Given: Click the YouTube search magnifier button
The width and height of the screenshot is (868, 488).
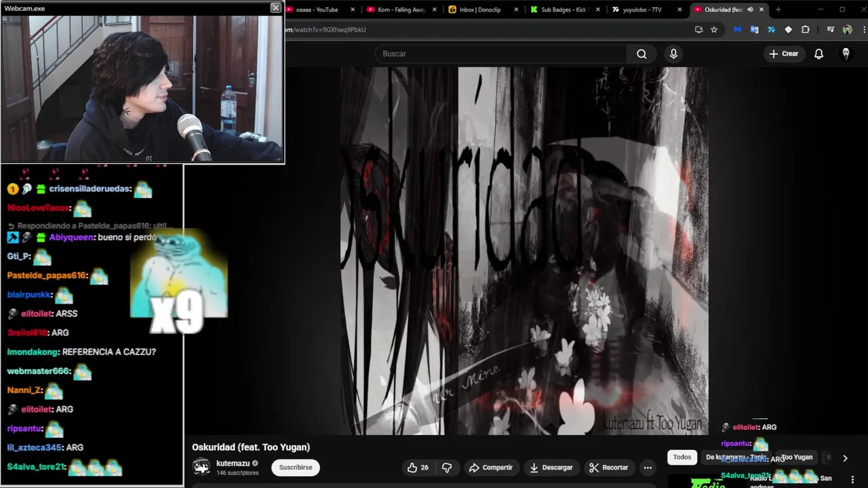Looking at the screenshot, I should point(642,54).
